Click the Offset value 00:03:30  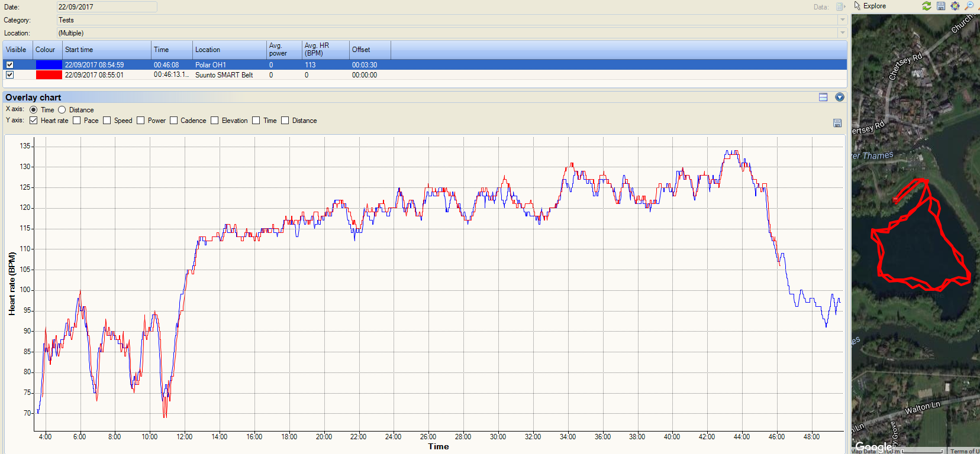pos(365,65)
